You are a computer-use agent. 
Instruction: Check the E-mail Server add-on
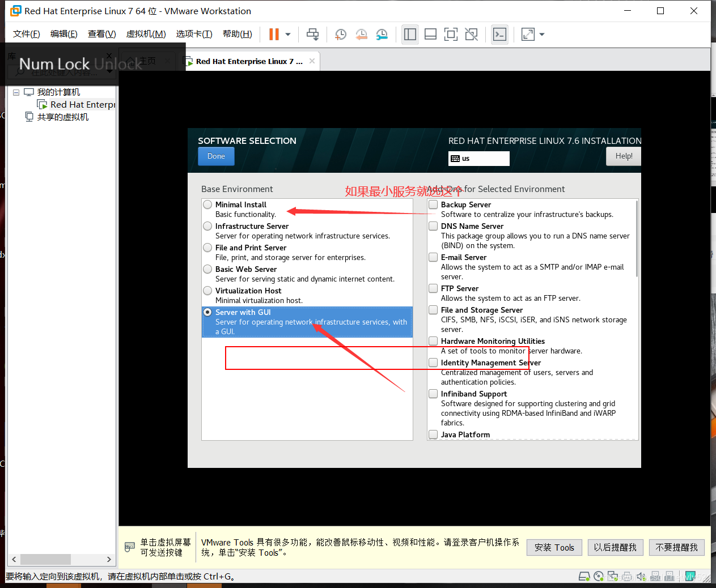pos(433,257)
